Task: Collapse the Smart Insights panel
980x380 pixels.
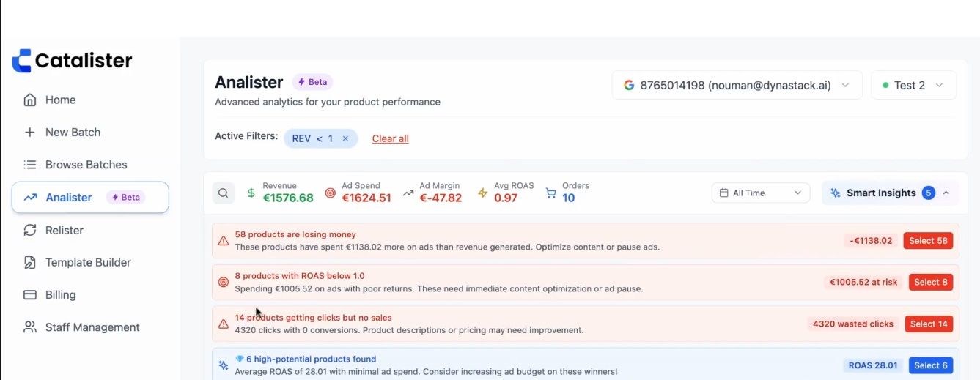Action: tap(946, 193)
